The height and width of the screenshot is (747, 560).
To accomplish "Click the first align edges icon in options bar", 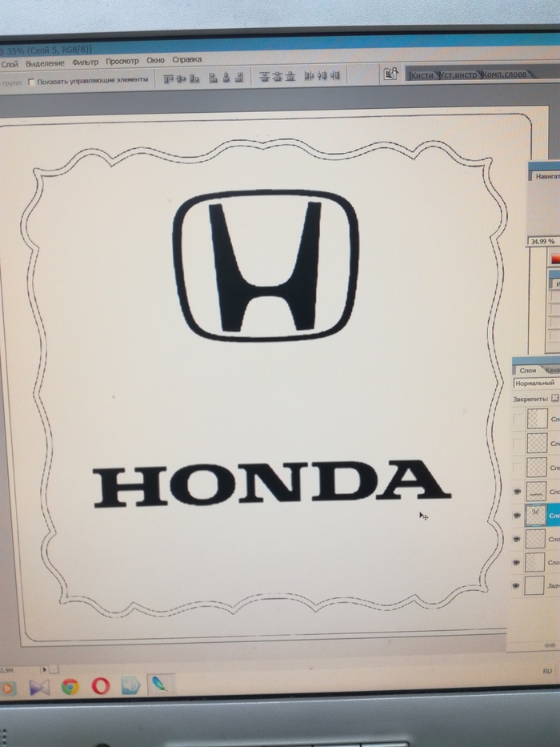I will pyautogui.click(x=169, y=78).
